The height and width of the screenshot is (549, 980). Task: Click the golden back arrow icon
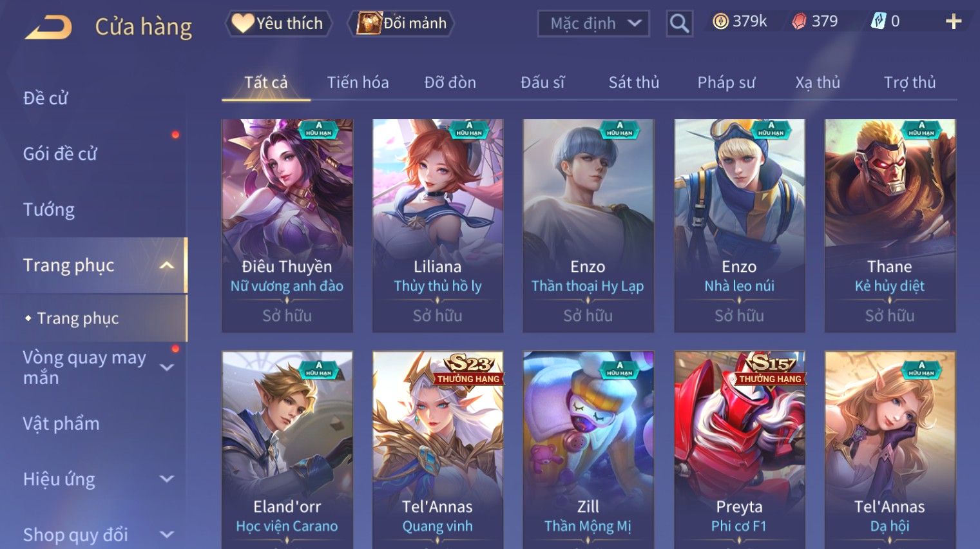click(x=49, y=27)
